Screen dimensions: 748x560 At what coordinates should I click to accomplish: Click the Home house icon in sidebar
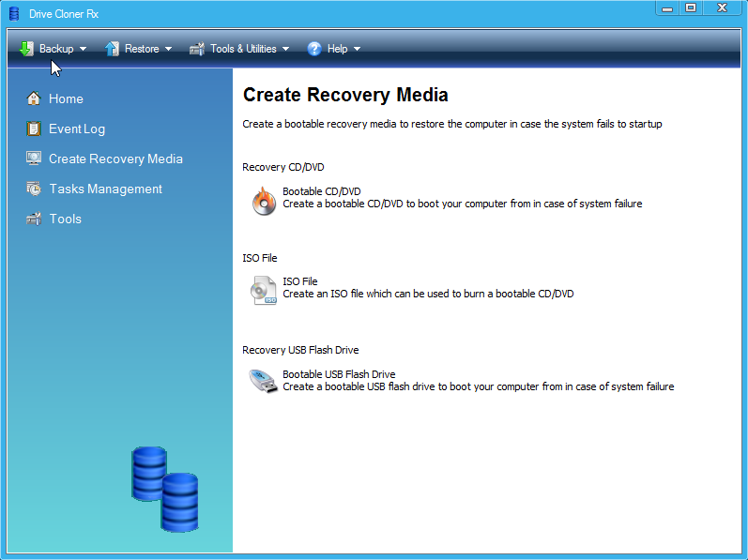point(34,98)
